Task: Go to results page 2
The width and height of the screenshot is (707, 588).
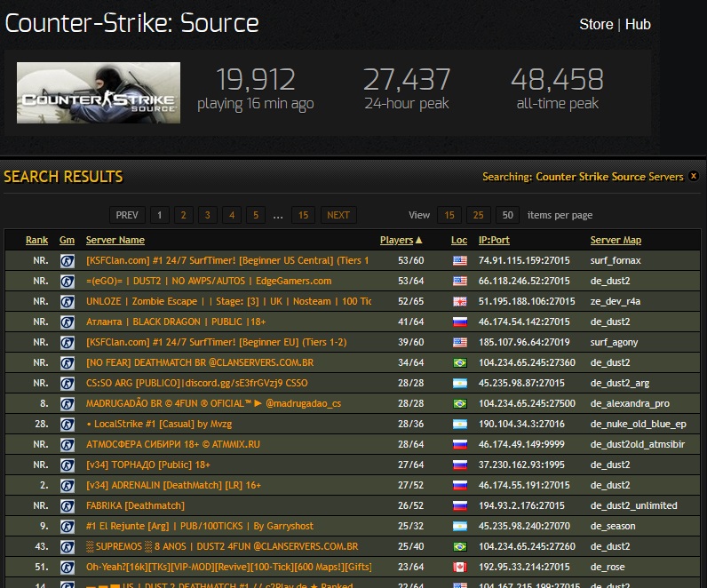Action: click(x=184, y=215)
